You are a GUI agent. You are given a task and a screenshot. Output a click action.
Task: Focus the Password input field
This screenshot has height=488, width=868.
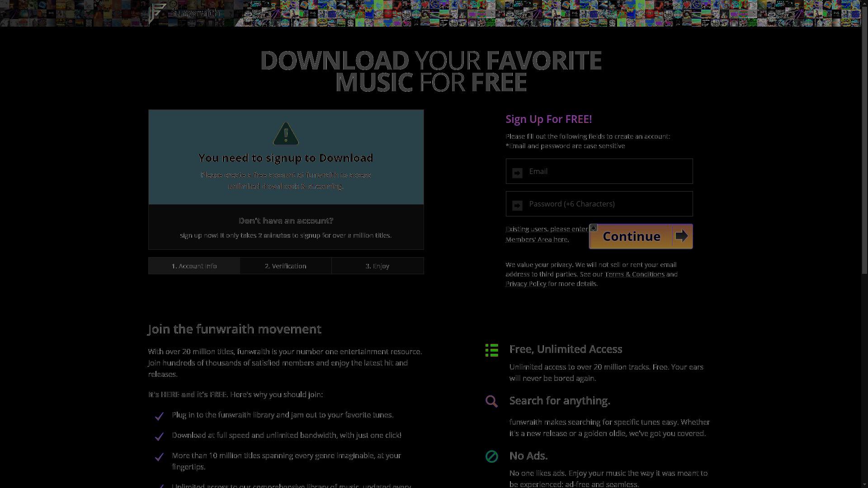pyautogui.click(x=599, y=204)
